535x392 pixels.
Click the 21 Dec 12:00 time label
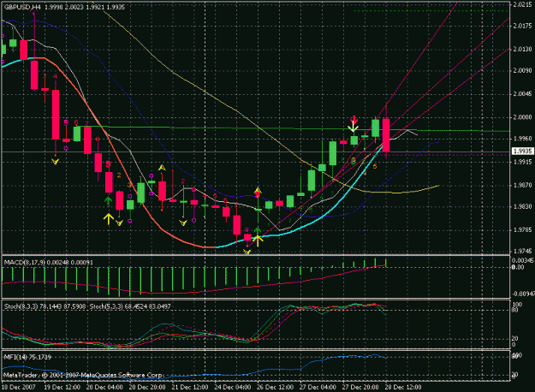[x=190, y=387]
